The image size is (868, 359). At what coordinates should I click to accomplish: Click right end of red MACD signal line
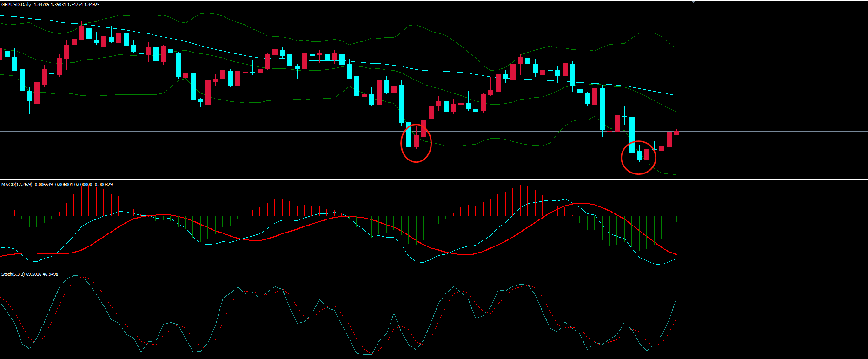click(x=675, y=254)
